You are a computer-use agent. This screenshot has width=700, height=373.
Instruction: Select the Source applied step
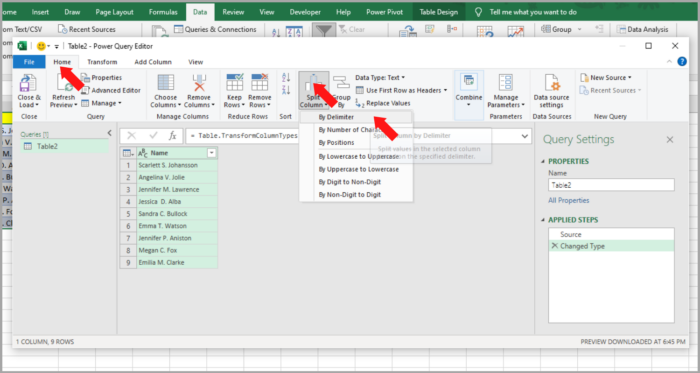[x=611, y=234]
